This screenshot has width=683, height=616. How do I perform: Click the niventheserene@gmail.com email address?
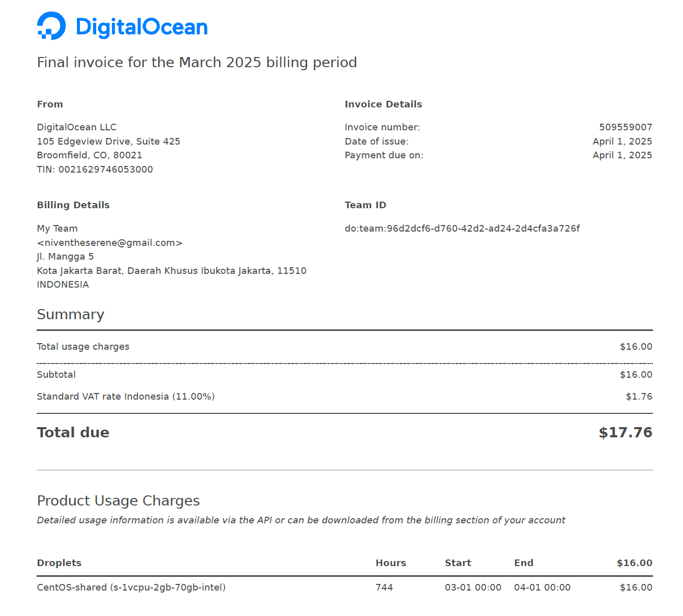point(110,243)
